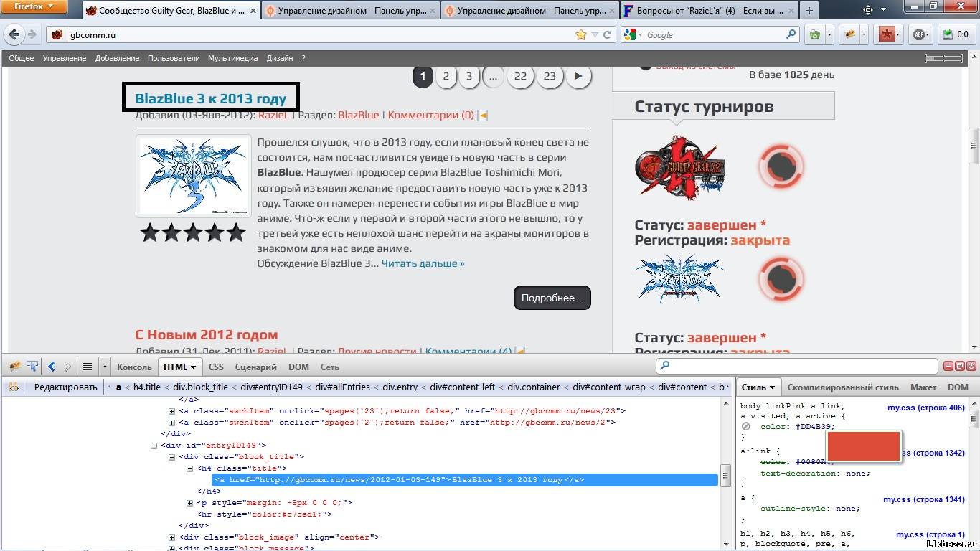
Task: Open the С Новым 2012 годом headline
Action: [207, 335]
